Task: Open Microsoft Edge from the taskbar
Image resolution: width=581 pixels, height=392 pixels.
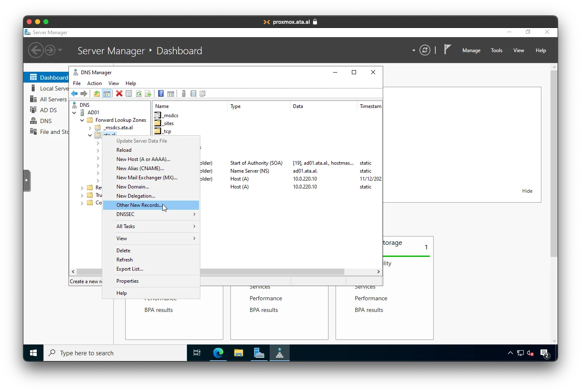Action: pos(218,353)
